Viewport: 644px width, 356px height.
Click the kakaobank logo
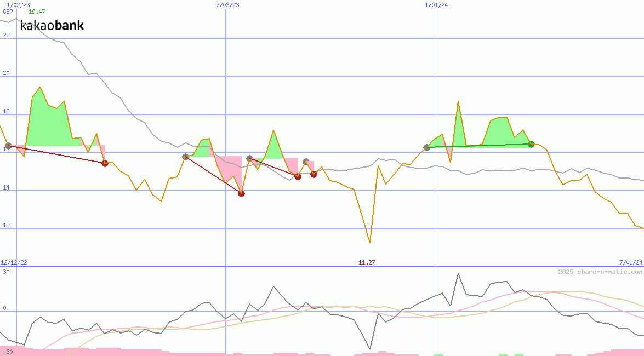(x=52, y=25)
